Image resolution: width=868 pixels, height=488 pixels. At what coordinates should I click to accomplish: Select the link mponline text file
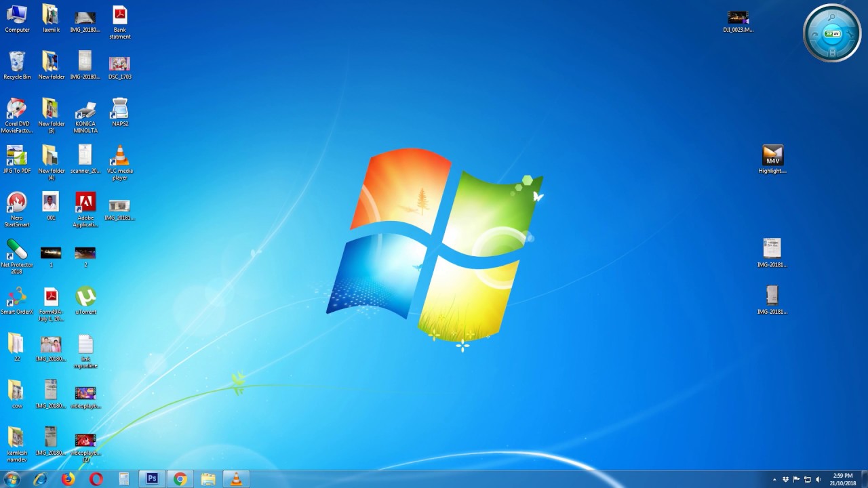[85, 351]
